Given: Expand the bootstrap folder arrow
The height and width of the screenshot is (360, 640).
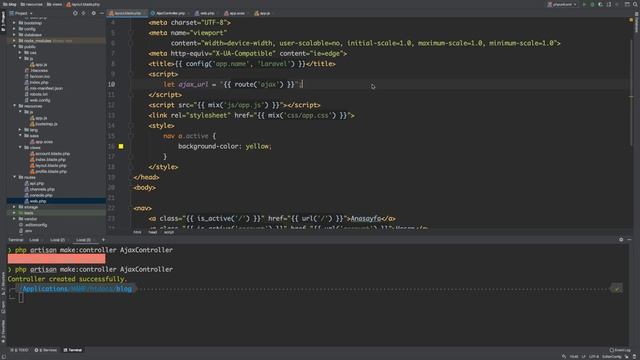Looking at the screenshot, I should [x=14, y=23].
